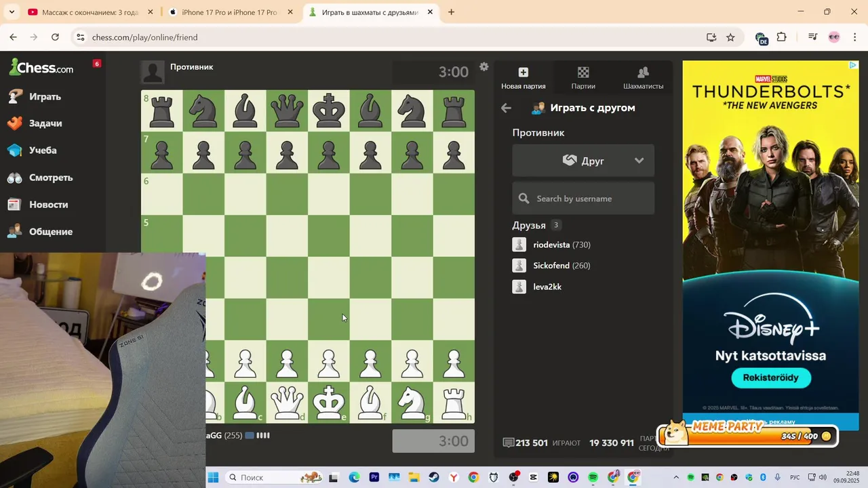Switch to Шахматисты tab

pyautogui.click(x=643, y=78)
